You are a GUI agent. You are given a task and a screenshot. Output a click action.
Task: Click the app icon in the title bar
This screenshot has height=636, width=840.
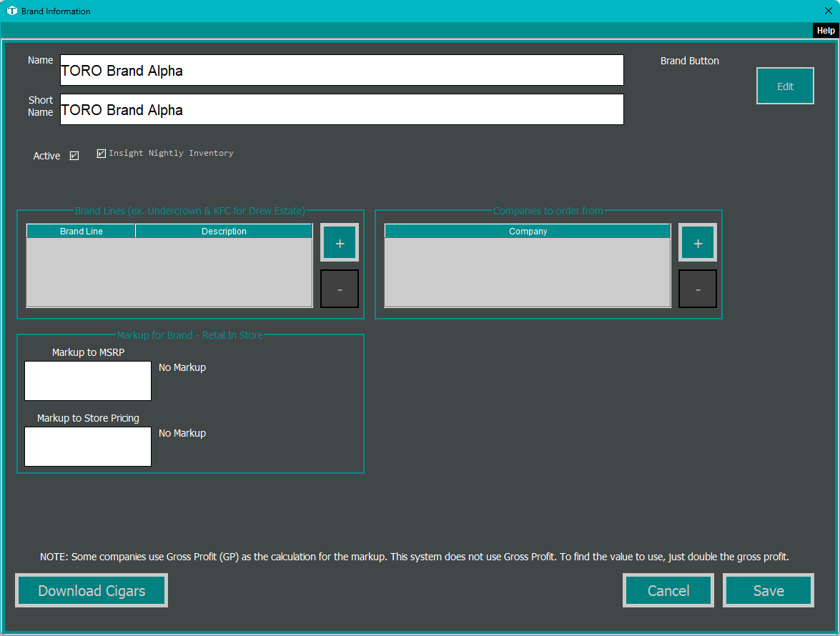click(x=11, y=11)
